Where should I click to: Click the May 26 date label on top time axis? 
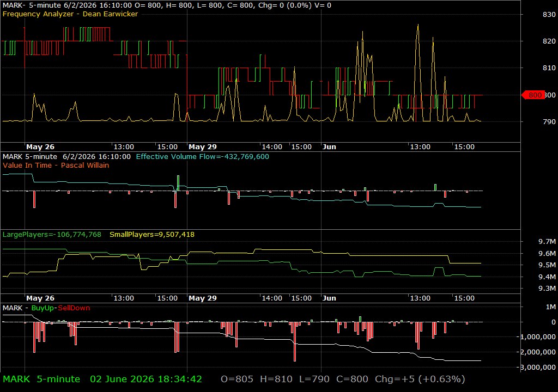pos(40,146)
